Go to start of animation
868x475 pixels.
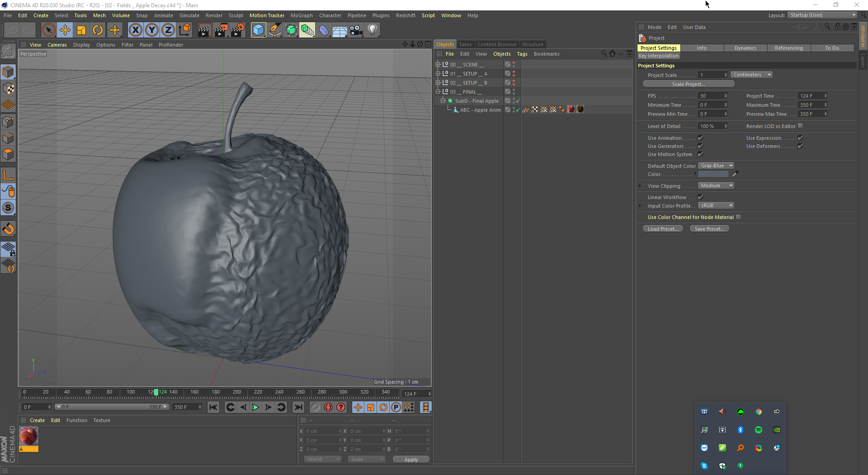(x=213, y=408)
